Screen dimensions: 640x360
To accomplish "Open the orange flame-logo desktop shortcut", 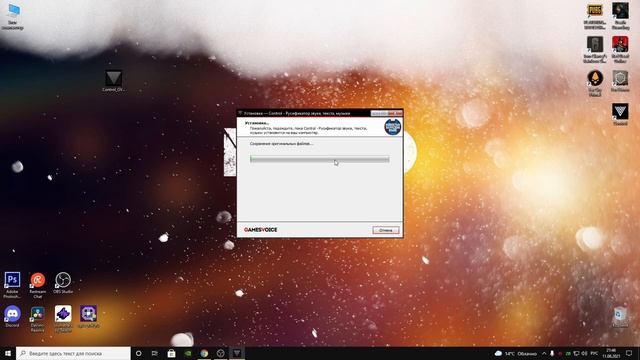I will point(595,83).
